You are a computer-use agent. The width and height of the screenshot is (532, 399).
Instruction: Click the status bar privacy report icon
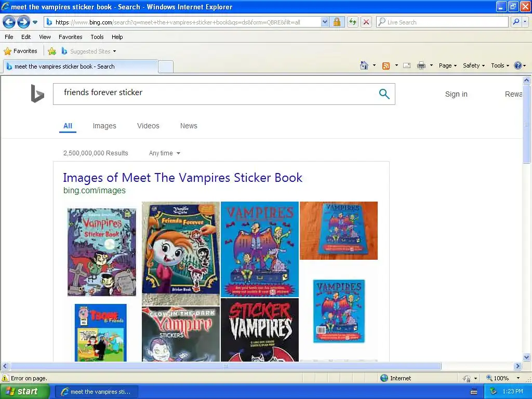467,378
